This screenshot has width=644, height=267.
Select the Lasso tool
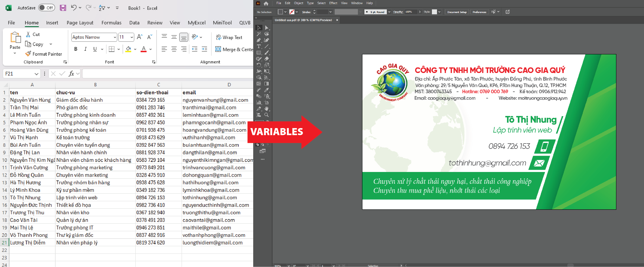coord(267,34)
